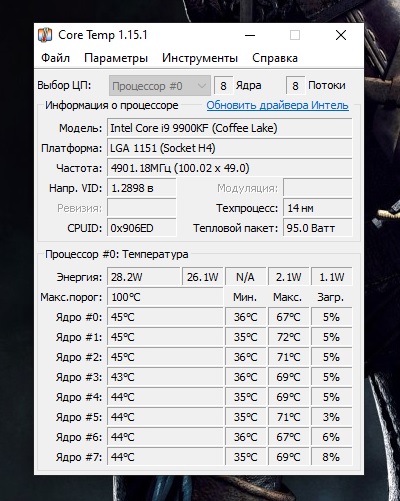Click the 26.1W energy value
Screen dimensions: 400x501
point(203,277)
